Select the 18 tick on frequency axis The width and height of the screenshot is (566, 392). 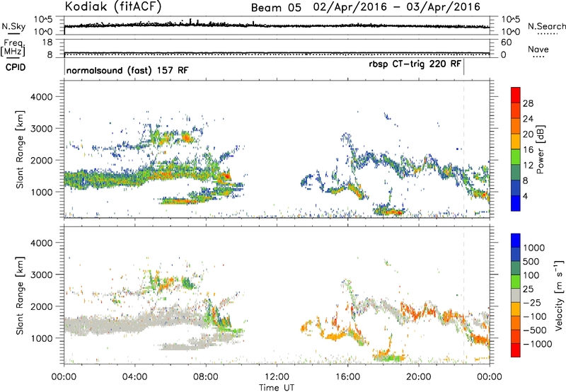click(x=47, y=42)
